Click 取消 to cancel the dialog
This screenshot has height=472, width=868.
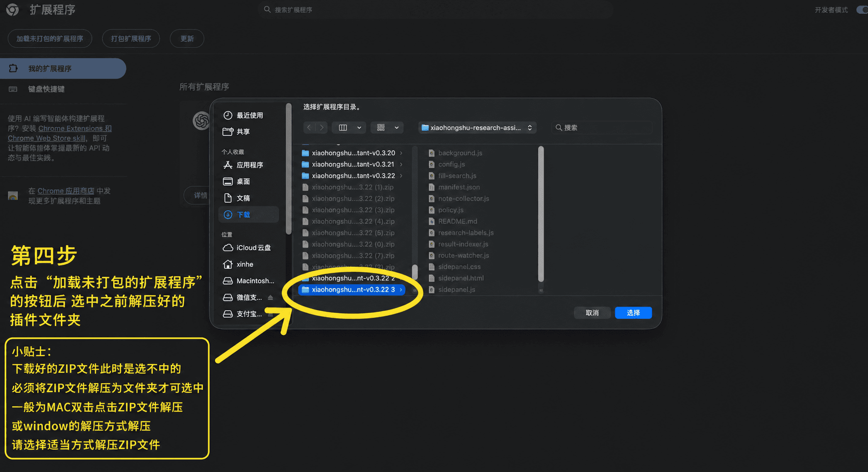[x=592, y=313]
